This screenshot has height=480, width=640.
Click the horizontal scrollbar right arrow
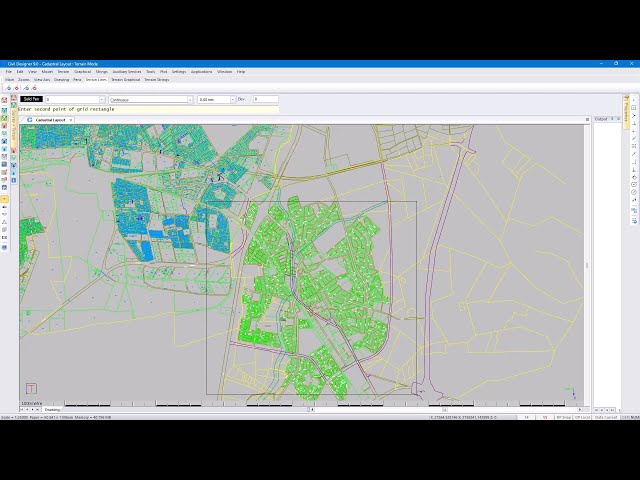[580, 409]
